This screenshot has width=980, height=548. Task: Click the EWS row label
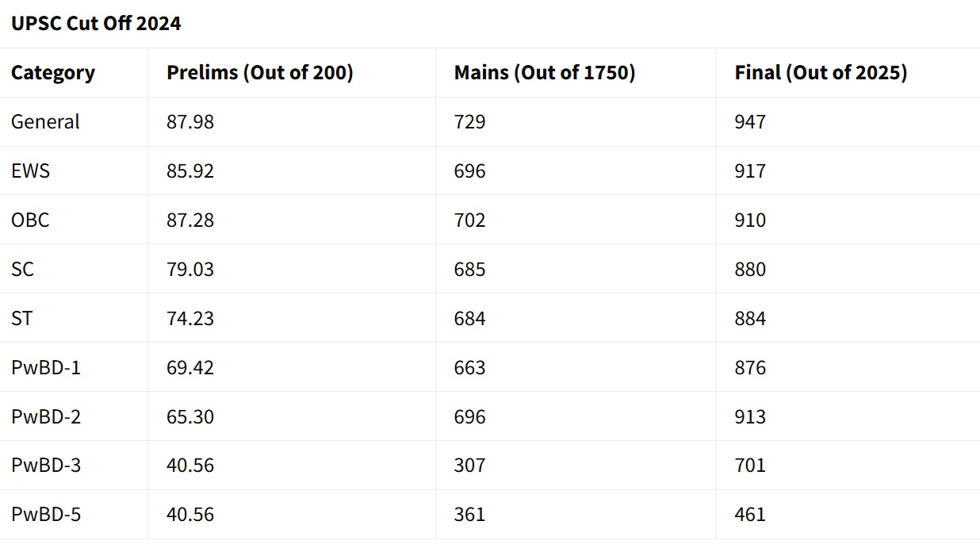pyautogui.click(x=30, y=171)
